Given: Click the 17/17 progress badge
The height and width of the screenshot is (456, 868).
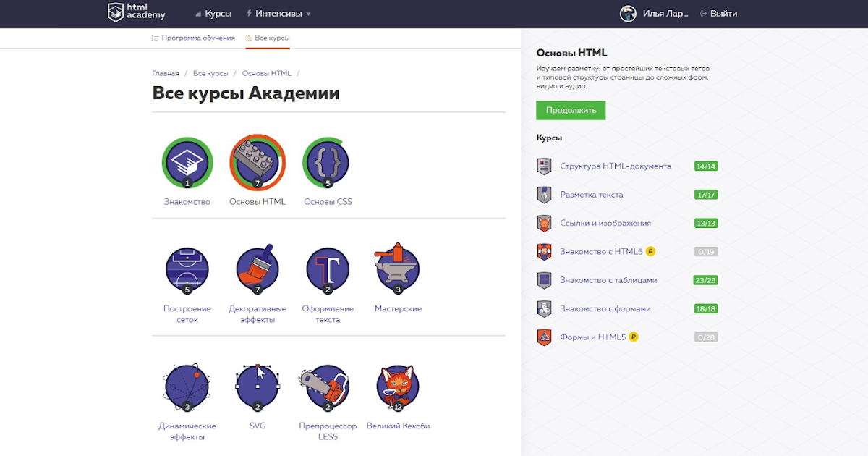Looking at the screenshot, I should click(x=705, y=195).
